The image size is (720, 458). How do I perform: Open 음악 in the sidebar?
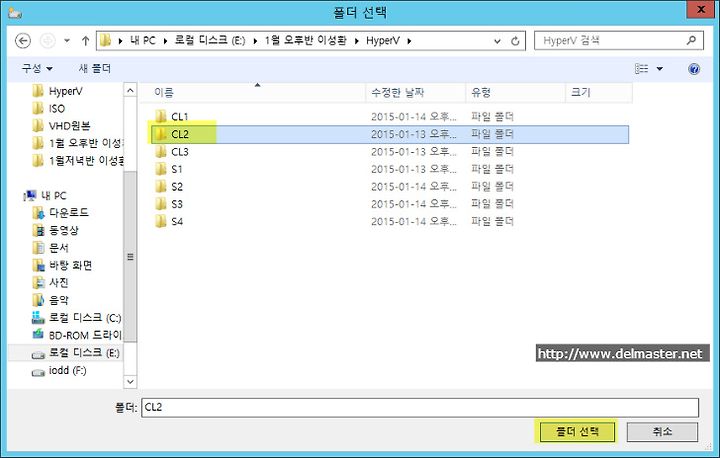click(x=51, y=300)
